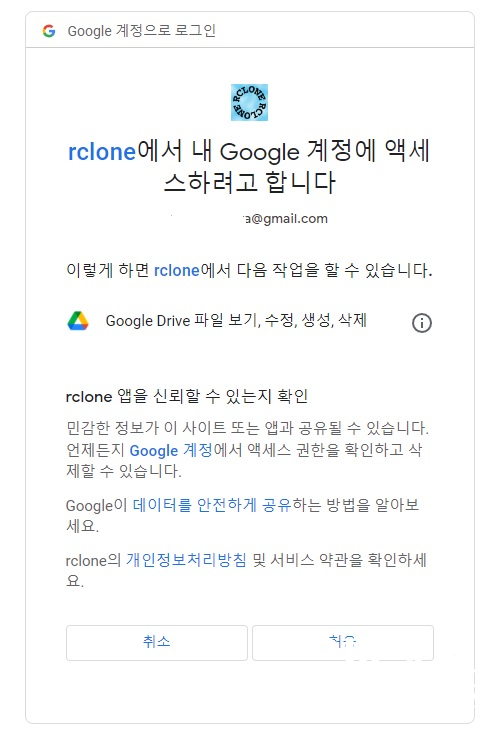Open the '개인정보처리방침' privacy policy link

pyautogui.click(x=186, y=560)
